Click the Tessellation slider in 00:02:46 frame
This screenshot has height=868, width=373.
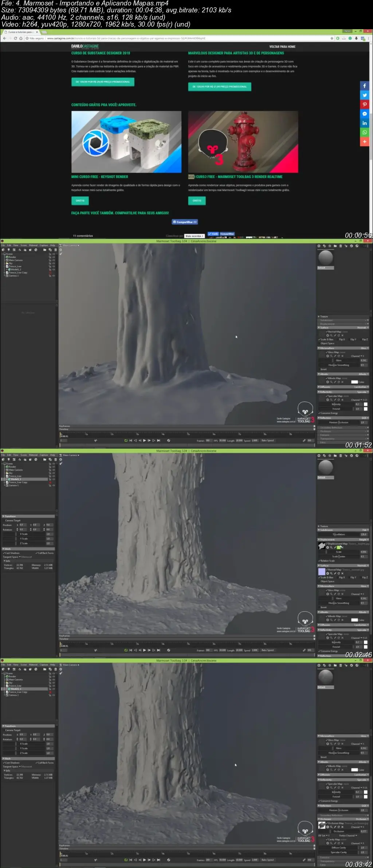click(338, 534)
